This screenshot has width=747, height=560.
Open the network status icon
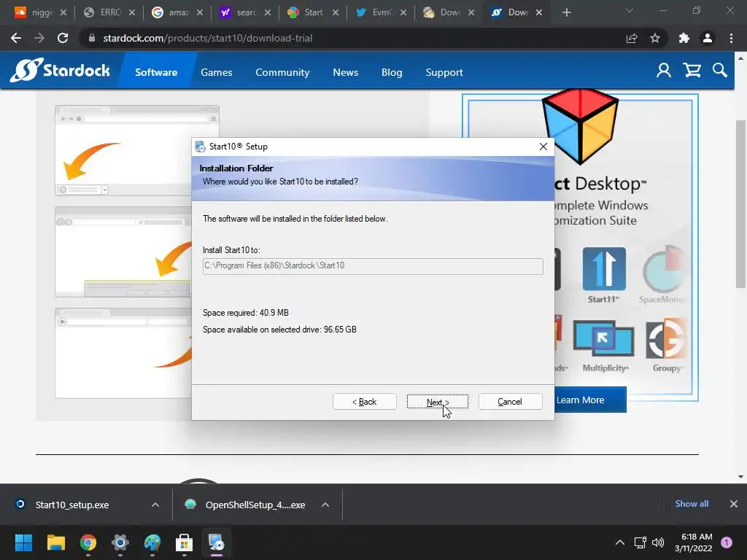point(640,542)
